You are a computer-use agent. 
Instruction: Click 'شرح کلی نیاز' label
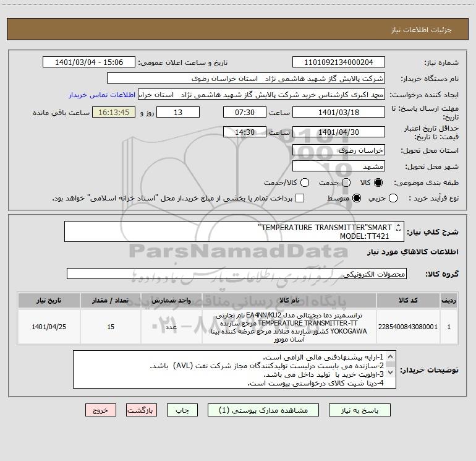point(433,232)
